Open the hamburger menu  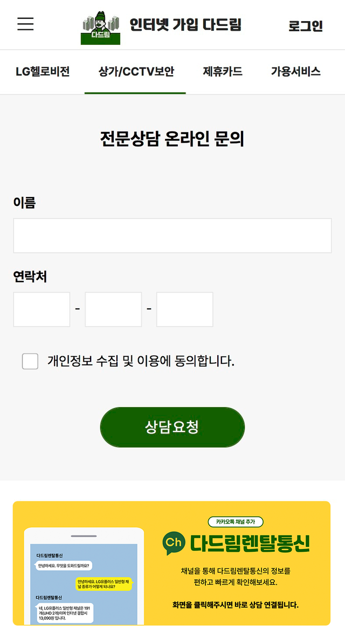point(25,24)
